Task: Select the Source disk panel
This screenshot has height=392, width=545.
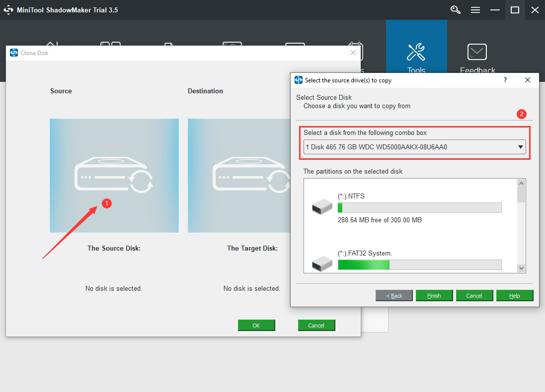Action: 114,176
